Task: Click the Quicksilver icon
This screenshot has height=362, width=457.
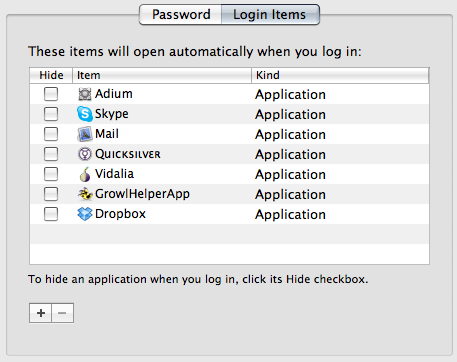Action: [85, 154]
